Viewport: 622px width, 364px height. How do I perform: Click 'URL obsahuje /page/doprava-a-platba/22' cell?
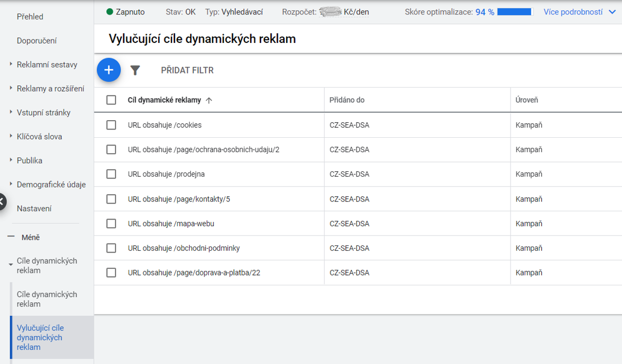194,273
